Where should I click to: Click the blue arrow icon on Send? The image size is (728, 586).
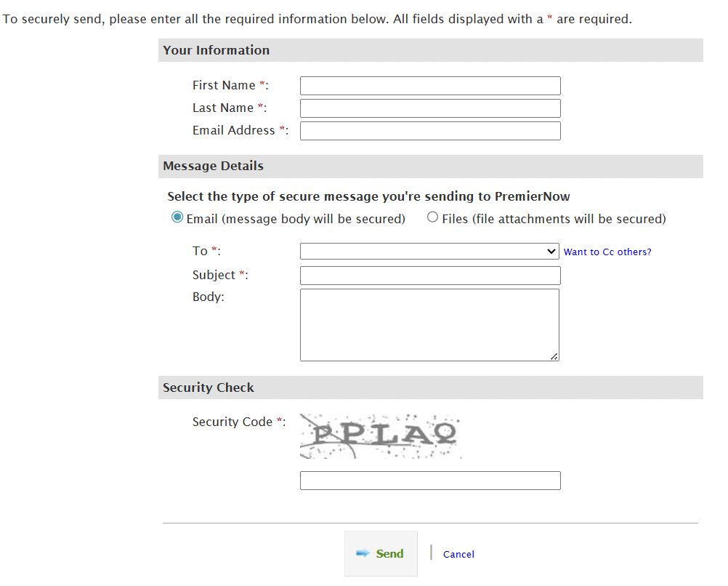(363, 554)
